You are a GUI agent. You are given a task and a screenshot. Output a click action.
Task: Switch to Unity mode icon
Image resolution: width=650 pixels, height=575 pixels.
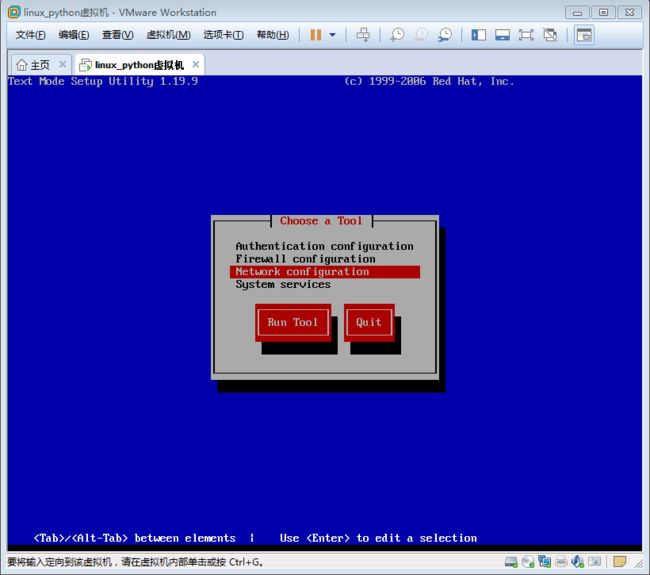(x=550, y=35)
